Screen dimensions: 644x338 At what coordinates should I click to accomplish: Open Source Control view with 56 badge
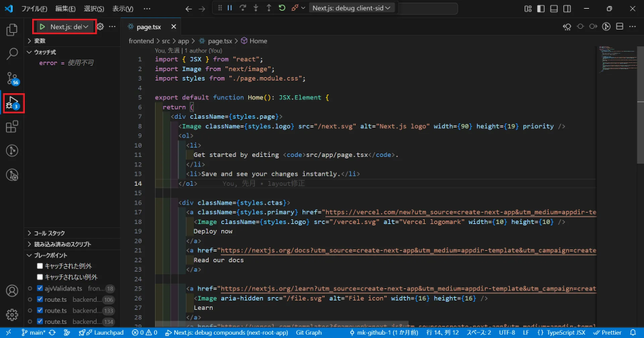coord(12,78)
